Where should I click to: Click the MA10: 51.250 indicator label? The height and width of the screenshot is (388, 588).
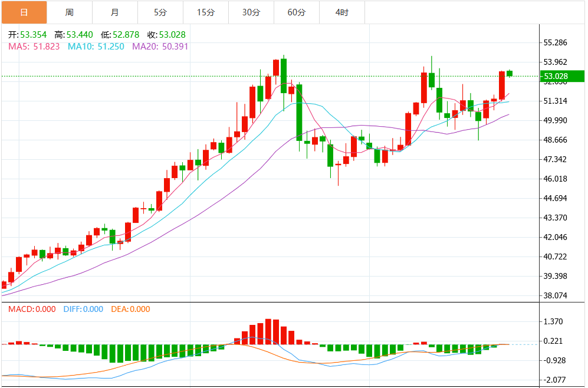[96, 47]
